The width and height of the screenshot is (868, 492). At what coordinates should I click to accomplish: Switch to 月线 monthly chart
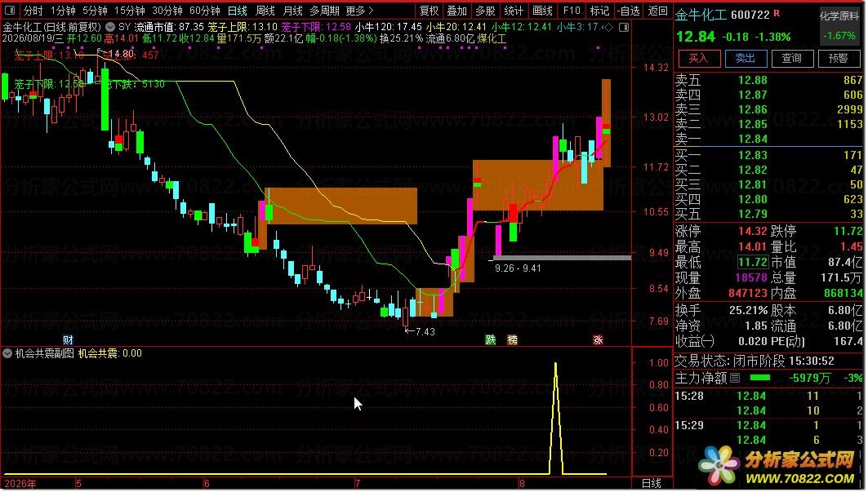(x=293, y=11)
